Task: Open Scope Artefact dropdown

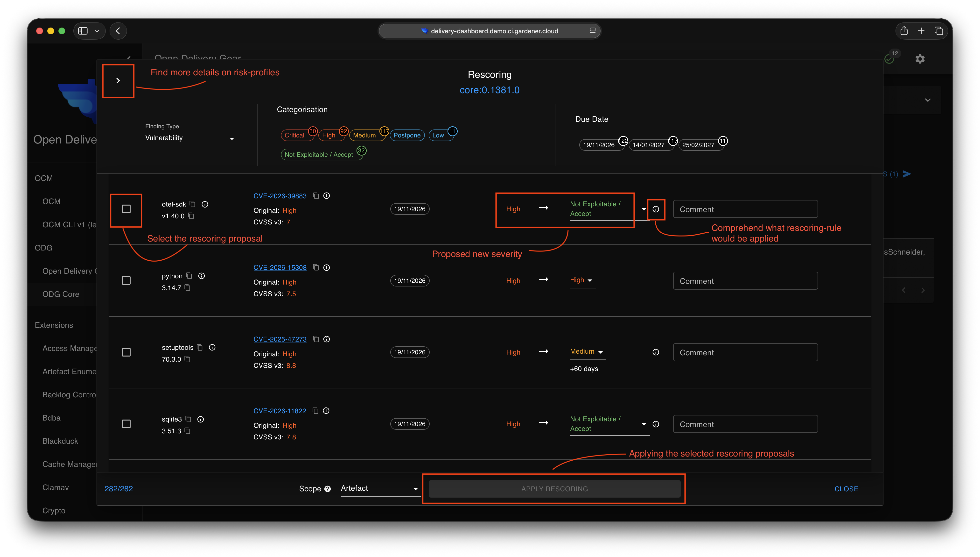Action: (380, 489)
